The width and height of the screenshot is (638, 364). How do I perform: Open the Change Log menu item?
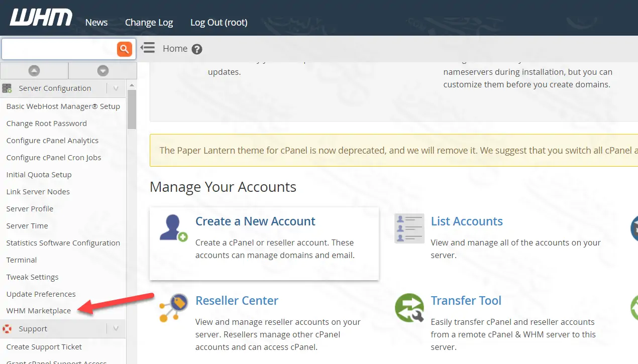pos(149,22)
